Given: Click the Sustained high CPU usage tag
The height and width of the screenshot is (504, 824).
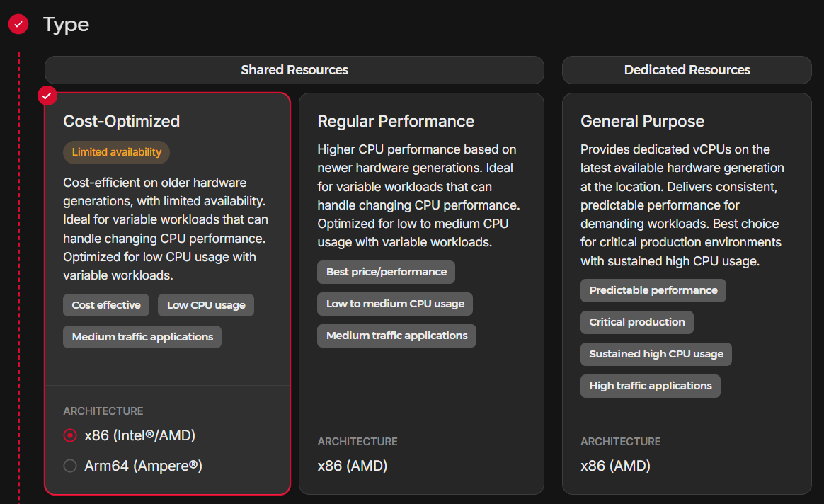Looking at the screenshot, I should click(x=656, y=354).
